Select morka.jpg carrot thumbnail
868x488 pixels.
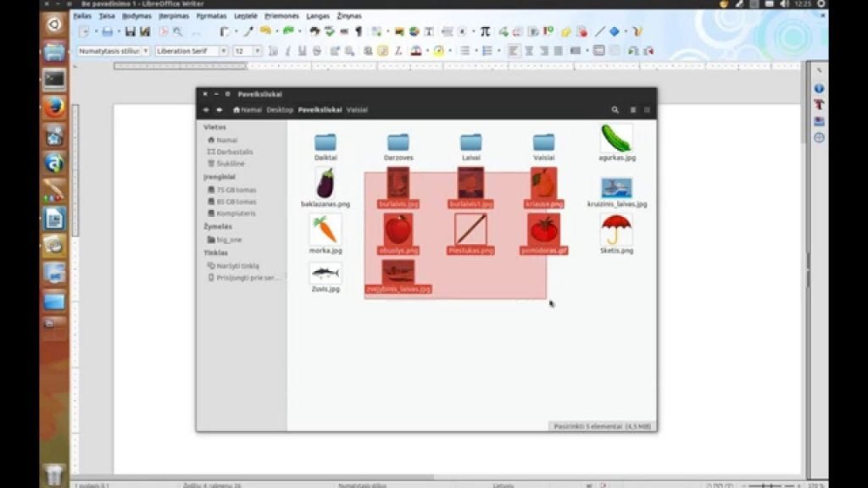pos(325,230)
